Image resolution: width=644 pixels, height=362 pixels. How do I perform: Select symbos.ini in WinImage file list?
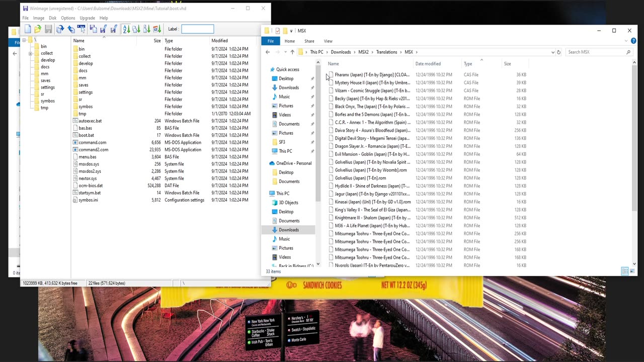(88, 200)
